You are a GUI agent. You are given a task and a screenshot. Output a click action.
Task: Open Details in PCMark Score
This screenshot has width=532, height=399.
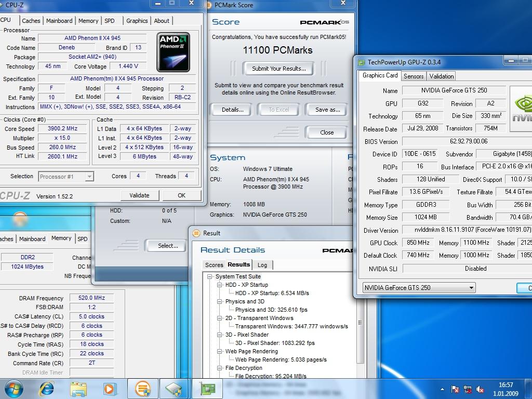coord(232,110)
